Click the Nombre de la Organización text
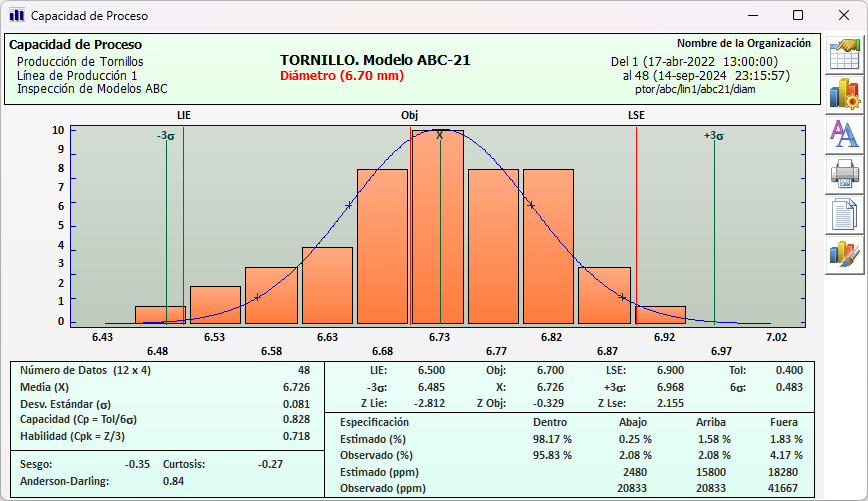Image resolution: width=868 pixels, height=501 pixels. click(743, 43)
